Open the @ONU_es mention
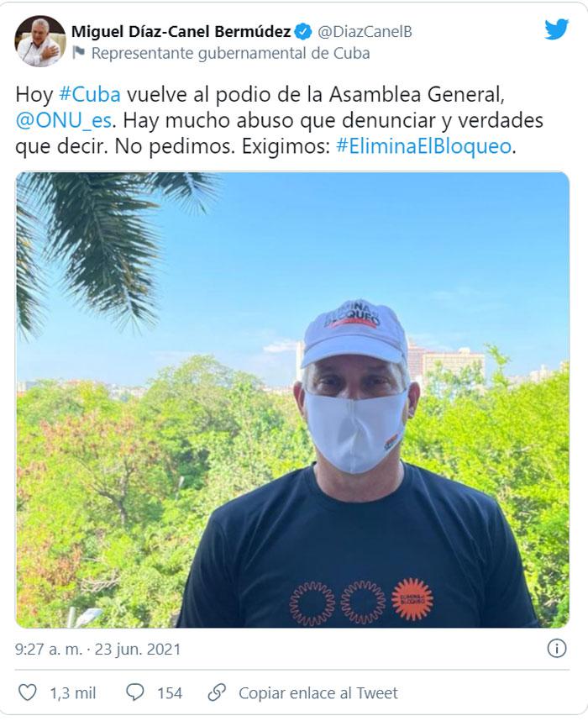This screenshot has height=721, width=588. tap(64, 120)
